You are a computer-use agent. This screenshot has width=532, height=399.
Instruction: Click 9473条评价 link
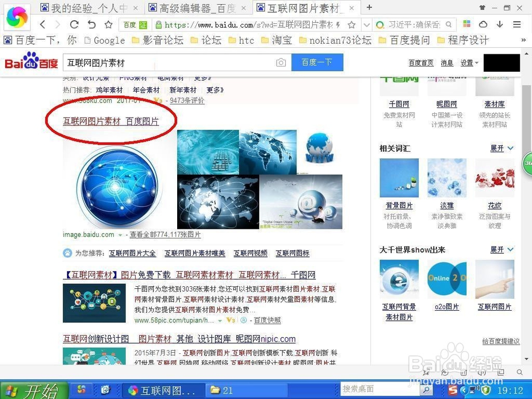[x=187, y=101]
